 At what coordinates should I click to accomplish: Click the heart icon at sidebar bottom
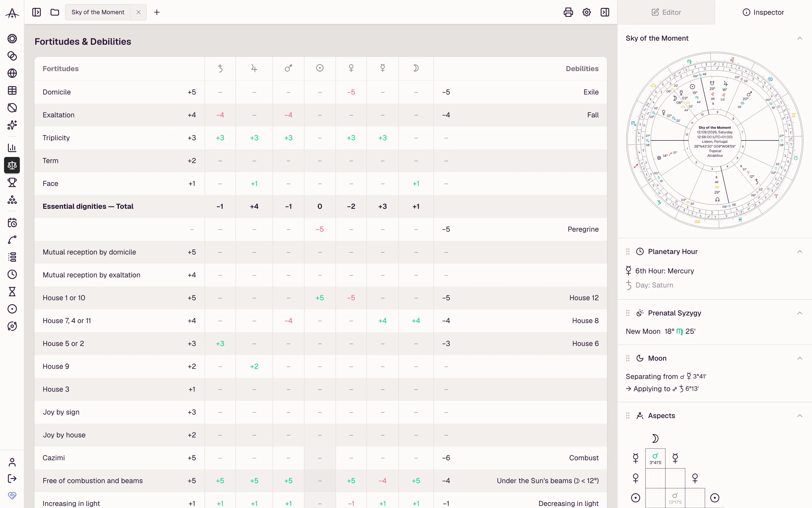tap(12, 496)
